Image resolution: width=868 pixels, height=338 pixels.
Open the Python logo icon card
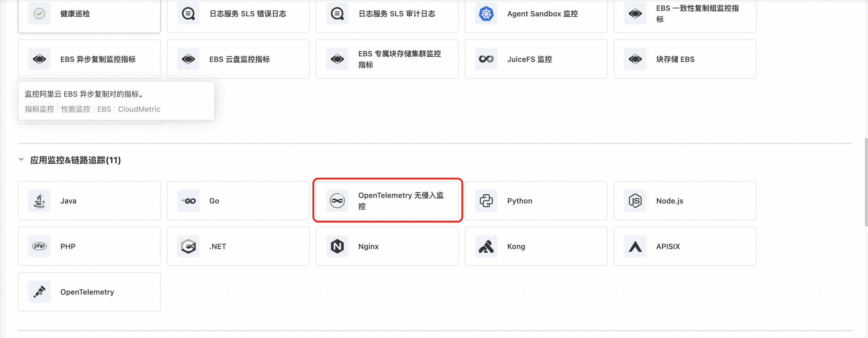[x=486, y=201]
